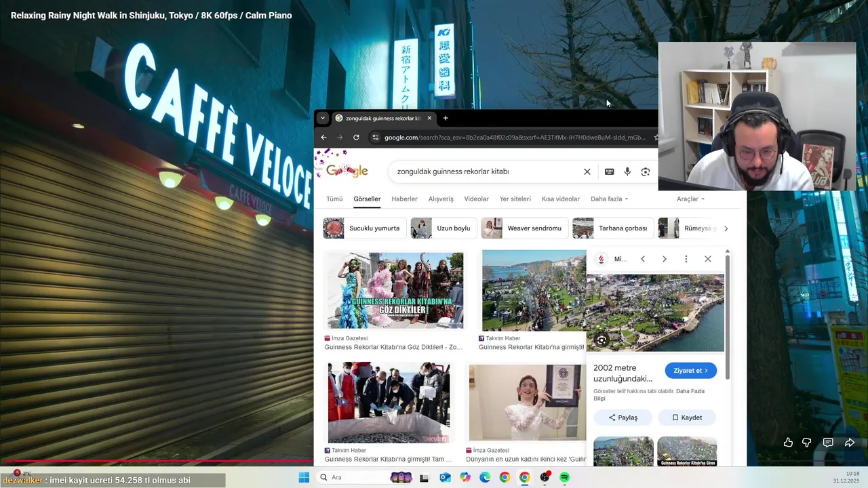
Task: Show previous image in preview panel
Action: click(643, 259)
